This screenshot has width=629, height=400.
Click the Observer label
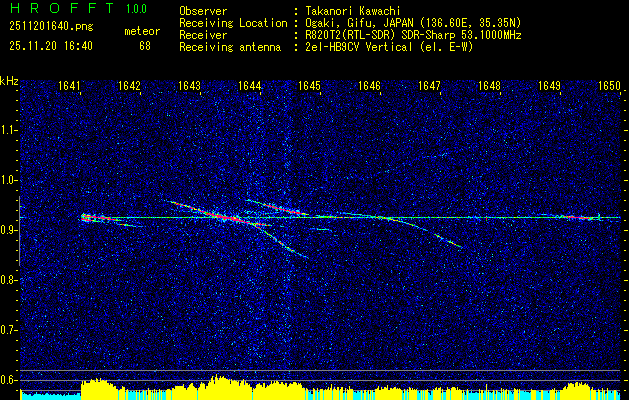click(203, 11)
